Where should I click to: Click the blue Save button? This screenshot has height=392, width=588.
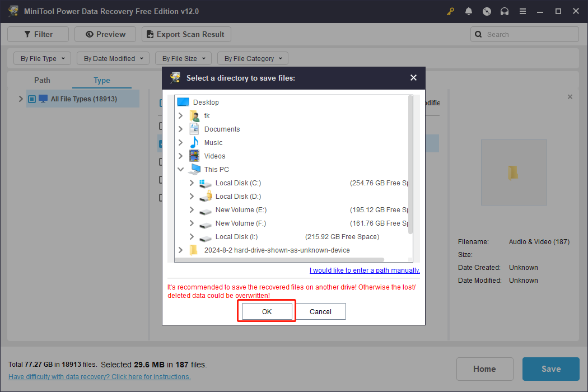click(x=551, y=369)
